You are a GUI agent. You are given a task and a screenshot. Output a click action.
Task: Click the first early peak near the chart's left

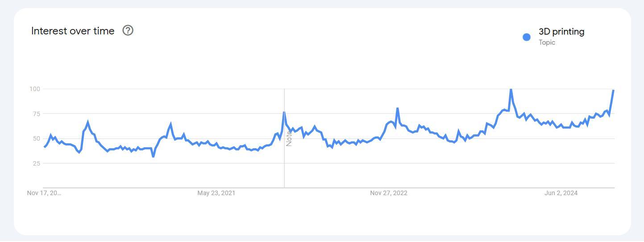point(87,122)
